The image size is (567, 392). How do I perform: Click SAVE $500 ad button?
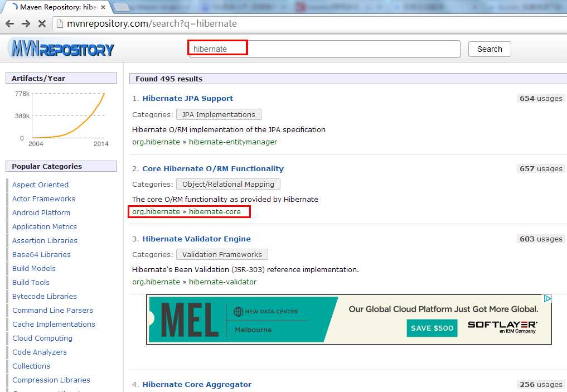(x=432, y=328)
